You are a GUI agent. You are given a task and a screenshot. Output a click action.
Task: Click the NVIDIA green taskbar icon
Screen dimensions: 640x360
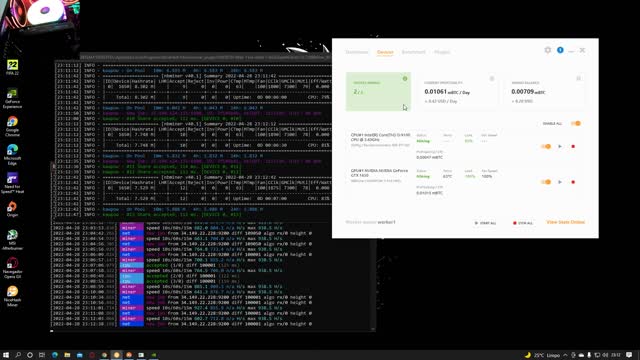tap(154, 355)
